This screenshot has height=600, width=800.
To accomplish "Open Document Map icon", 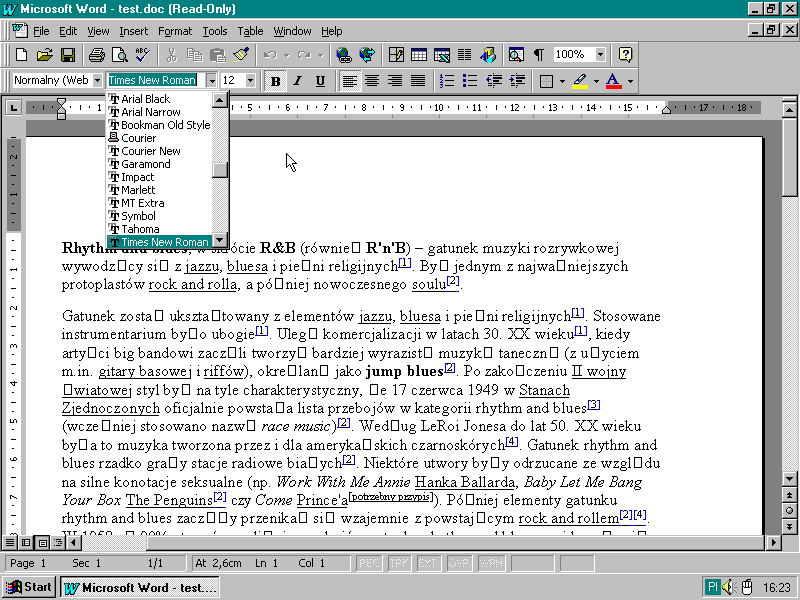I will pyautogui.click(x=516, y=55).
